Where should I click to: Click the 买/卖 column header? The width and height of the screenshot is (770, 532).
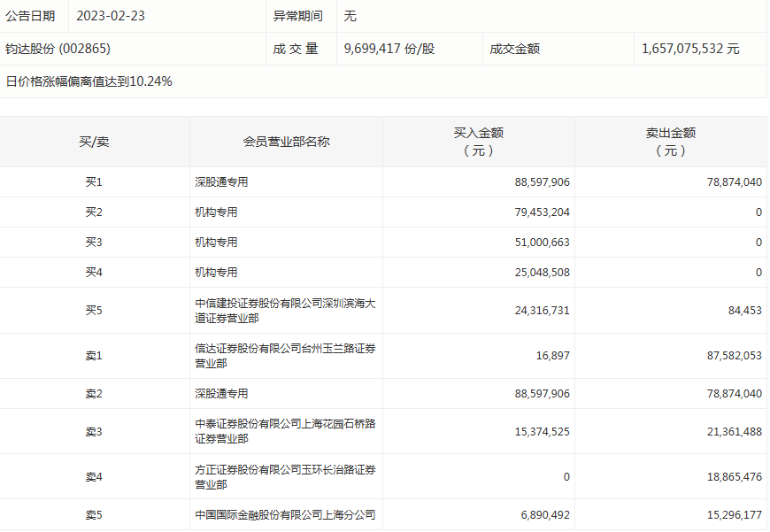click(x=94, y=142)
